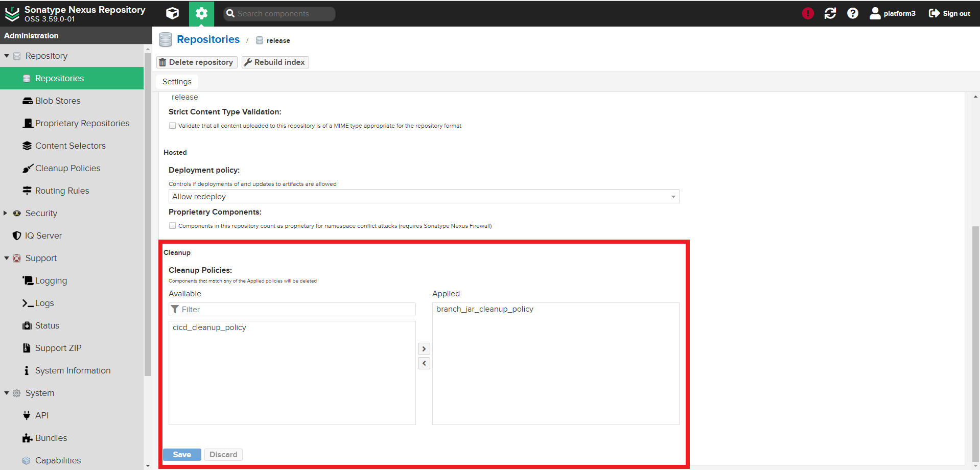Click the Save button

click(182, 455)
